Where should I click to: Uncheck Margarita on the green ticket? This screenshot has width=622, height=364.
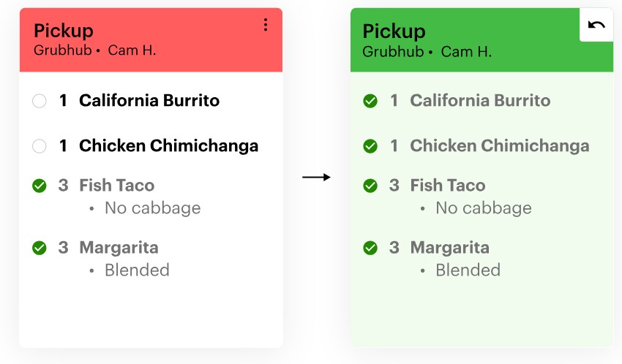click(x=370, y=248)
